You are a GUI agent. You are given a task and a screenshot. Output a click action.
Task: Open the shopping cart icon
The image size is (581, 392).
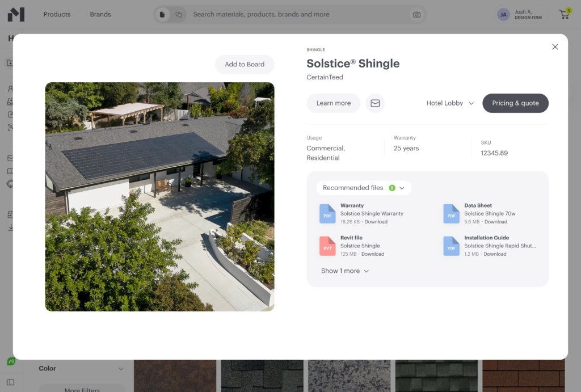[564, 14]
